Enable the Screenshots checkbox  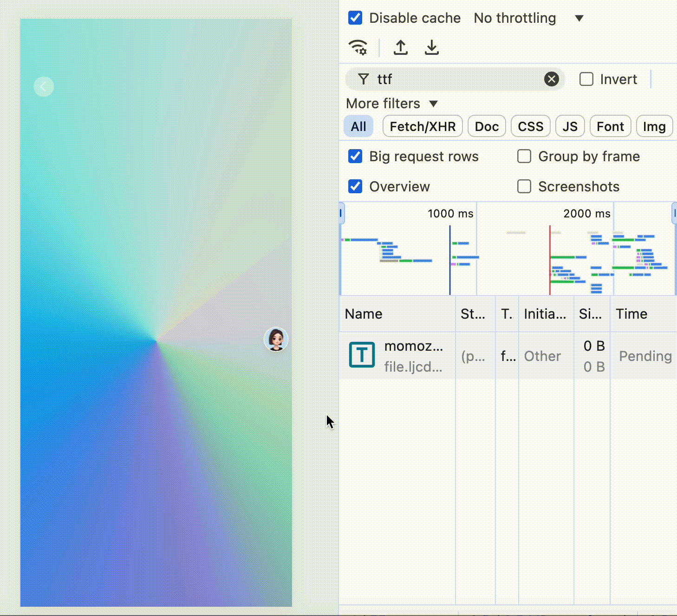pos(524,187)
